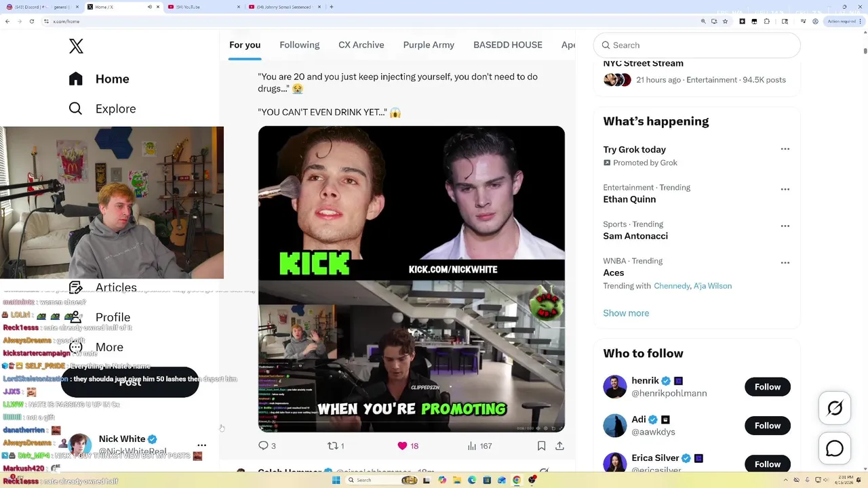Image resolution: width=868 pixels, height=488 pixels.
Task: Open the Sam Antonacci trending topic
Action: [635, 236]
